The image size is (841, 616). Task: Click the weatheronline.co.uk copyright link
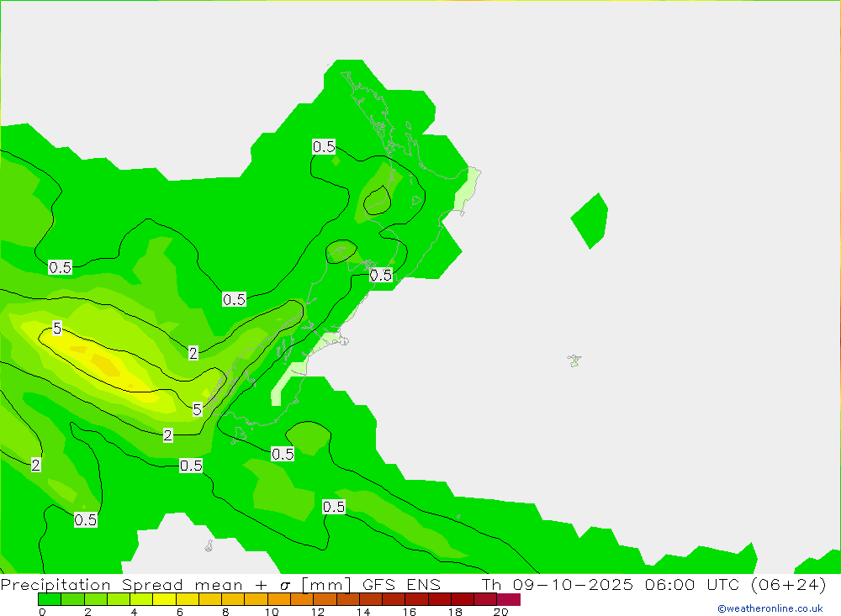(770, 608)
